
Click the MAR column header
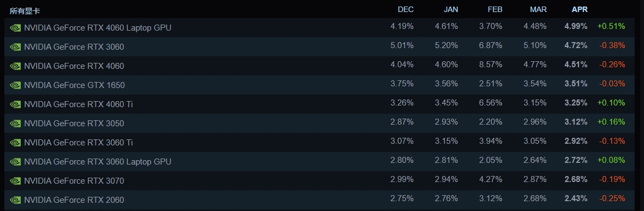point(539,9)
